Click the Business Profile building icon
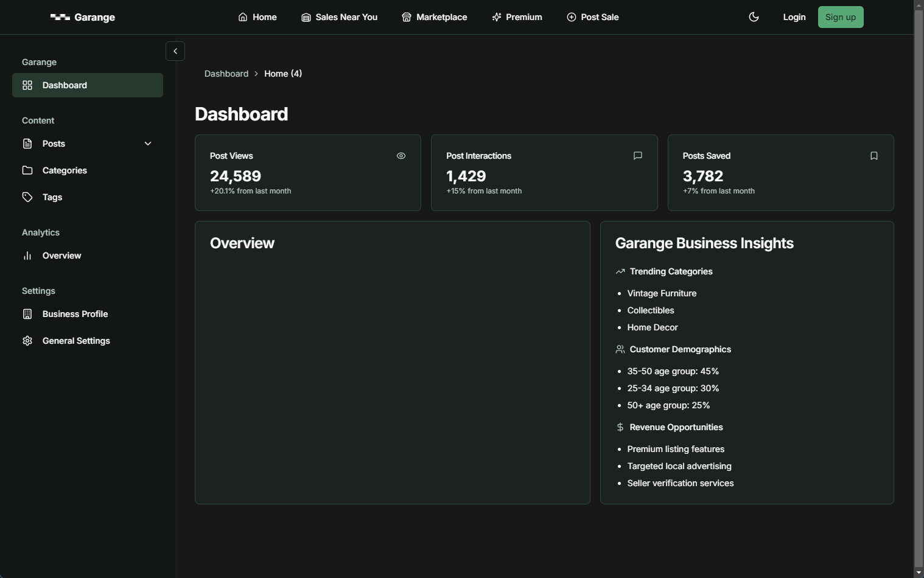Screen dimensions: 924x578 27,314
